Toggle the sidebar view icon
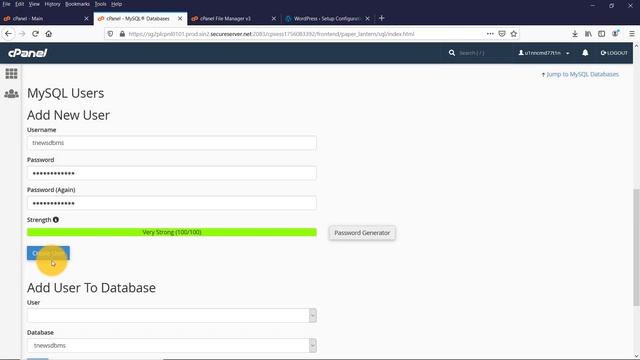Image resolution: width=640 pixels, height=360 pixels. [x=602, y=34]
